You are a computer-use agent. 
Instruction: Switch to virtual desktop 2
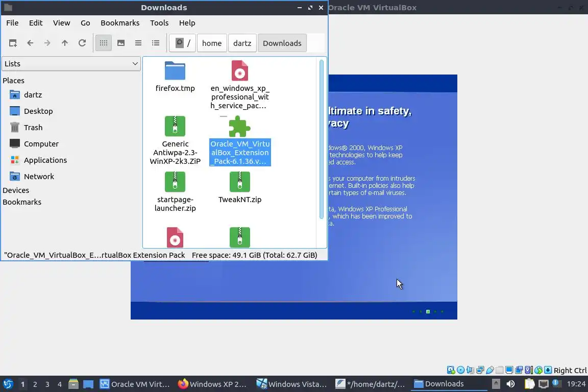pyautogui.click(x=35, y=384)
